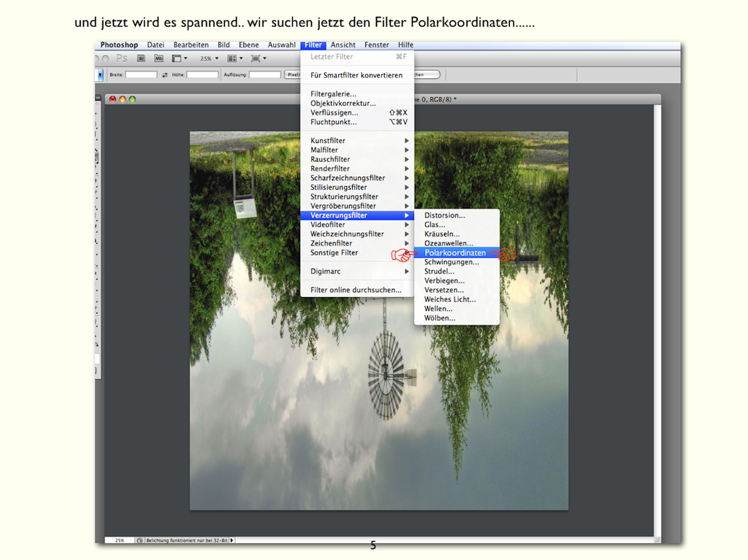The image size is (748, 560).
Task: Open the 25% zoom level dropdown
Action: pos(209,58)
